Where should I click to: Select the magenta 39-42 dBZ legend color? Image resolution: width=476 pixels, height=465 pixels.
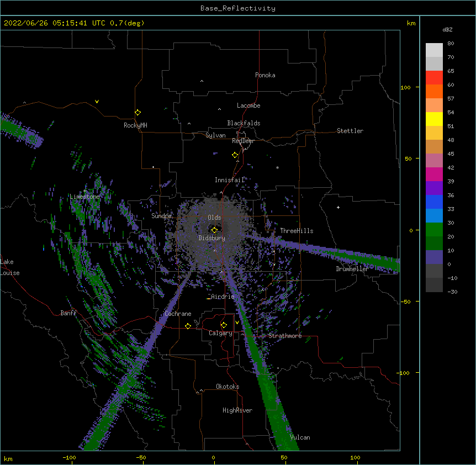pos(434,175)
